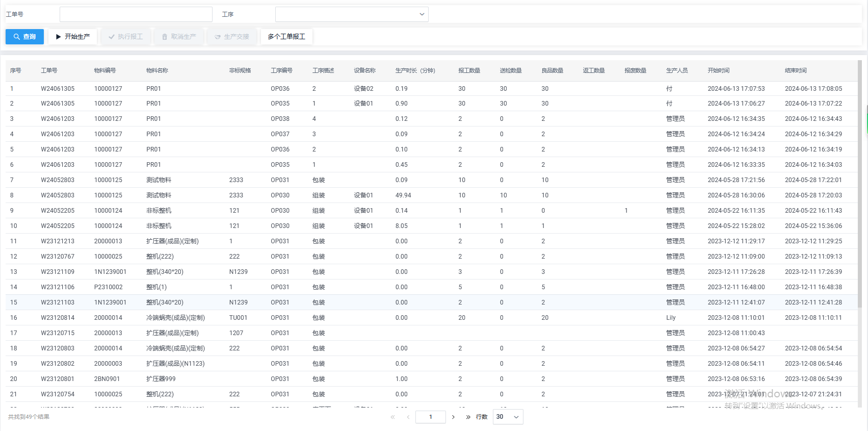Click the 8.05 duration cell
The height and width of the screenshot is (431, 868).
coord(401,226)
